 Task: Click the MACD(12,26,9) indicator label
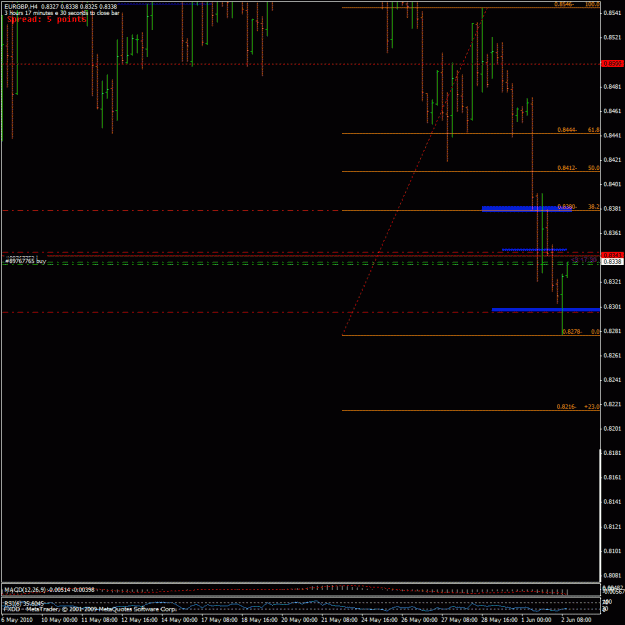tap(49, 589)
